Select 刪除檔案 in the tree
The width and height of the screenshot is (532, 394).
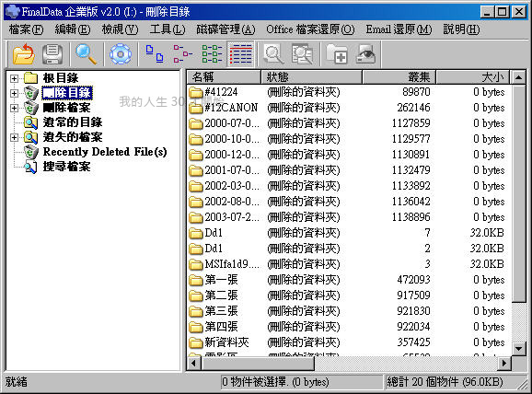click(x=67, y=108)
